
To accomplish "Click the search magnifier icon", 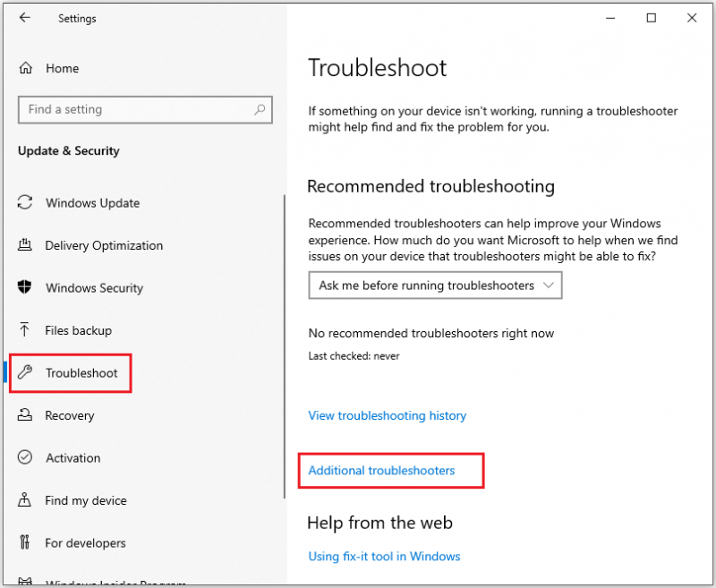I will [260, 109].
